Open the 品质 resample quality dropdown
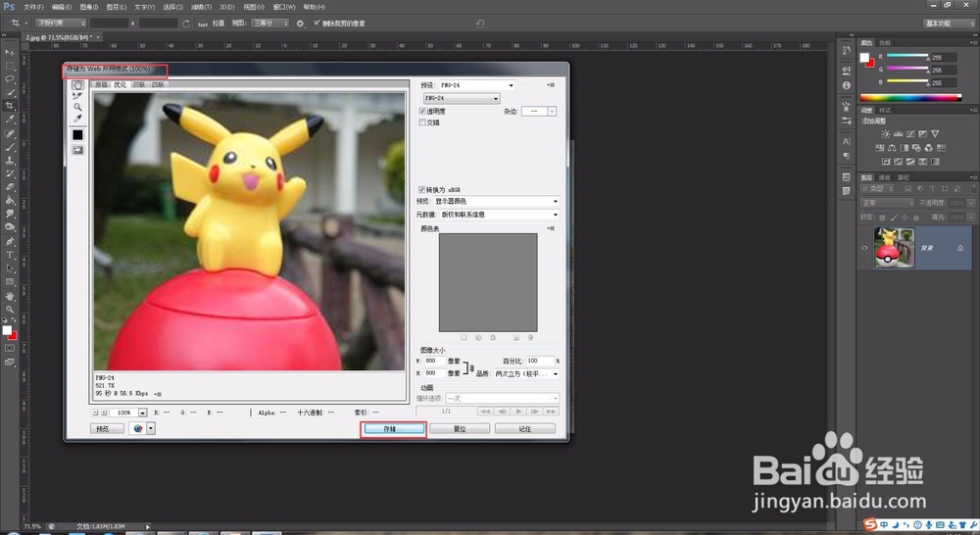The height and width of the screenshot is (535, 980). tap(526, 373)
